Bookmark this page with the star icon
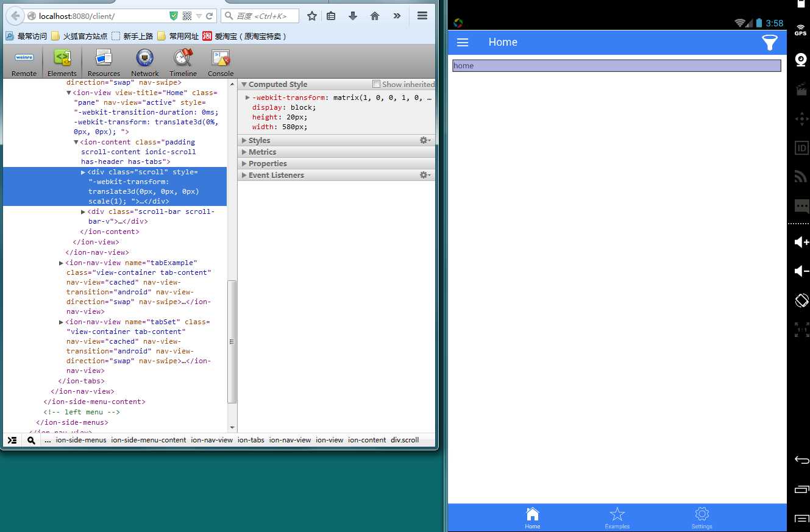Viewport: 810px width, 532px height. (312, 16)
